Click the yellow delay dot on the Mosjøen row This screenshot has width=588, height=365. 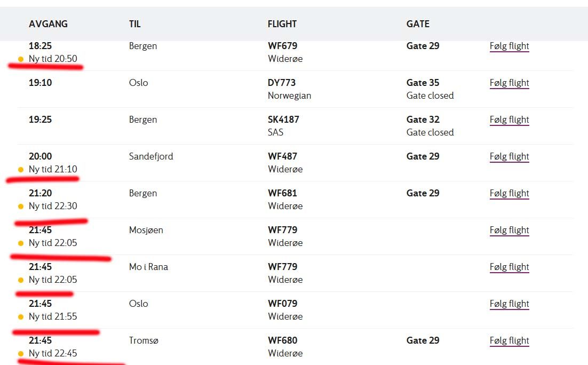(21, 243)
